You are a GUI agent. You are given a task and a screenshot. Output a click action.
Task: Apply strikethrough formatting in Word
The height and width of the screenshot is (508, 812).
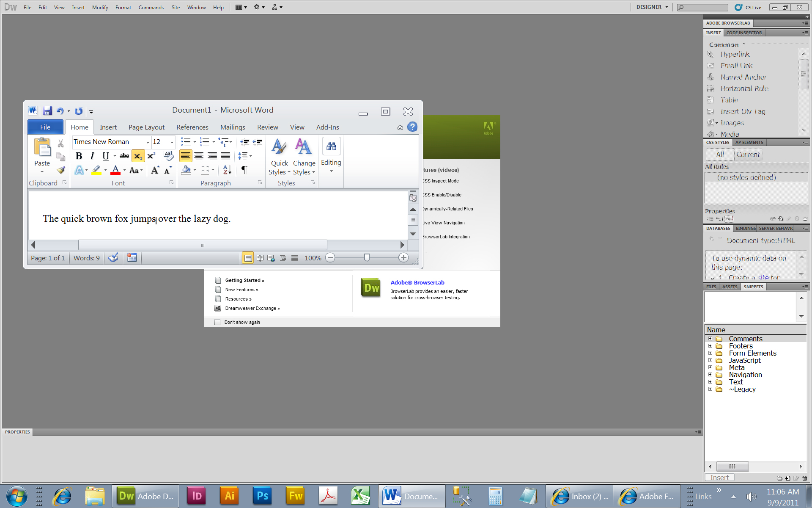[124, 156]
